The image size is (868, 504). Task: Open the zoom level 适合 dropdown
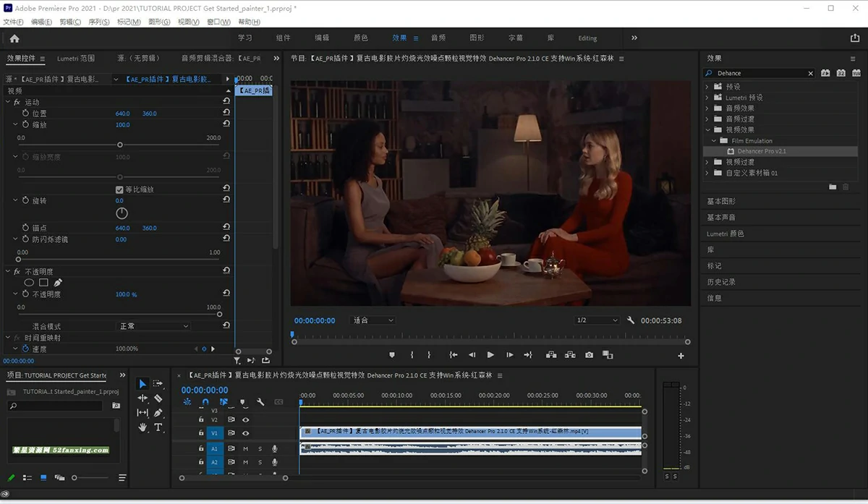coord(373,320)
